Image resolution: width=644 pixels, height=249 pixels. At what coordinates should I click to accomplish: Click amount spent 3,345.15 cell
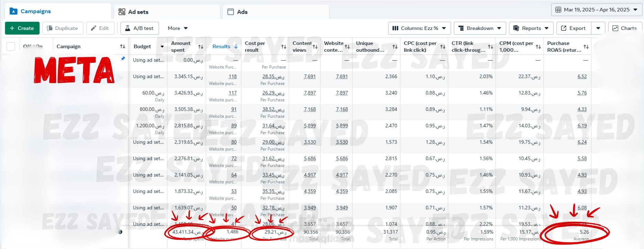pos(188,77)
